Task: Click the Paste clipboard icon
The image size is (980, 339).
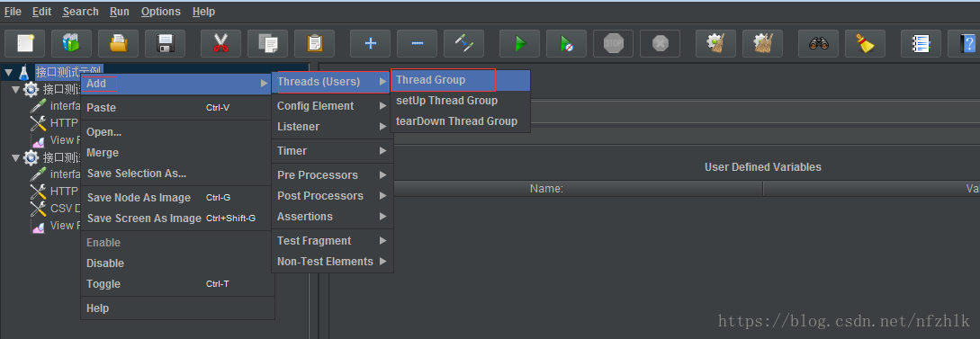Action: click(314, 44)
